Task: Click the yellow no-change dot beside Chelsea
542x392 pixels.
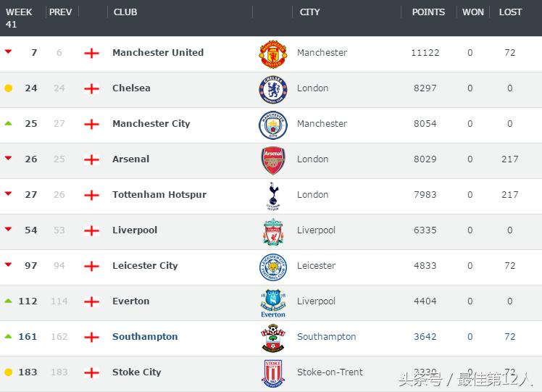Action: 9,88
